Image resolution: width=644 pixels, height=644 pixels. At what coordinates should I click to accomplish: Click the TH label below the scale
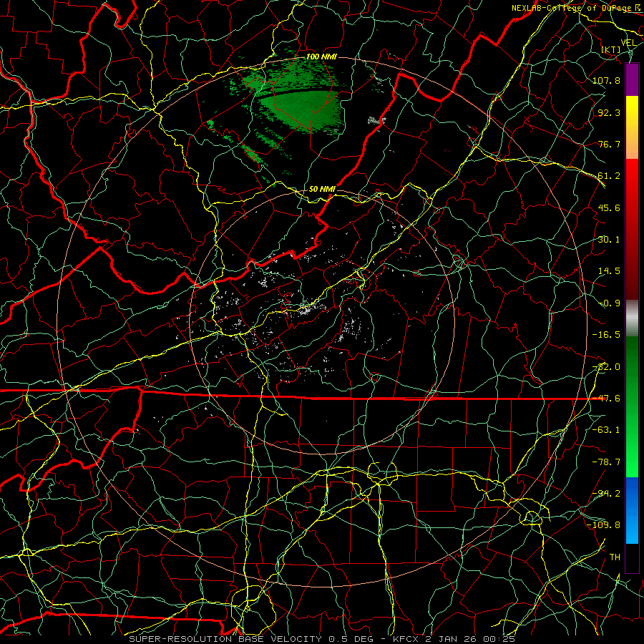click(615, 557)
